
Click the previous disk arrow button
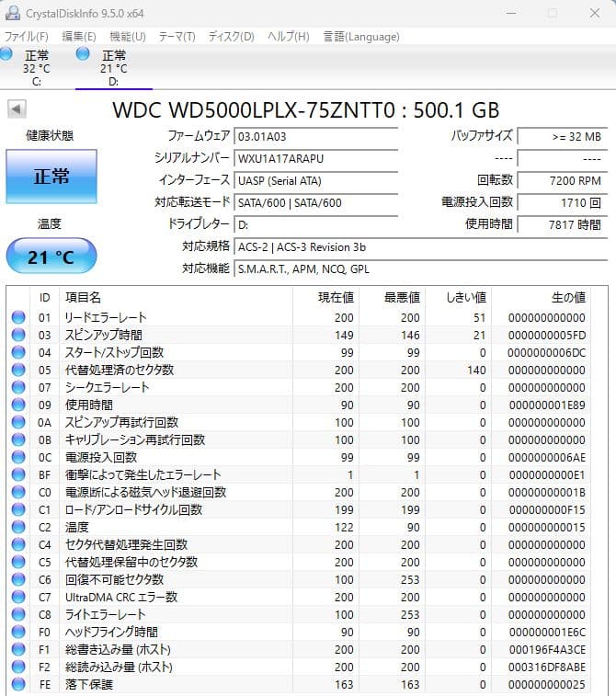(x=17, y=109)
